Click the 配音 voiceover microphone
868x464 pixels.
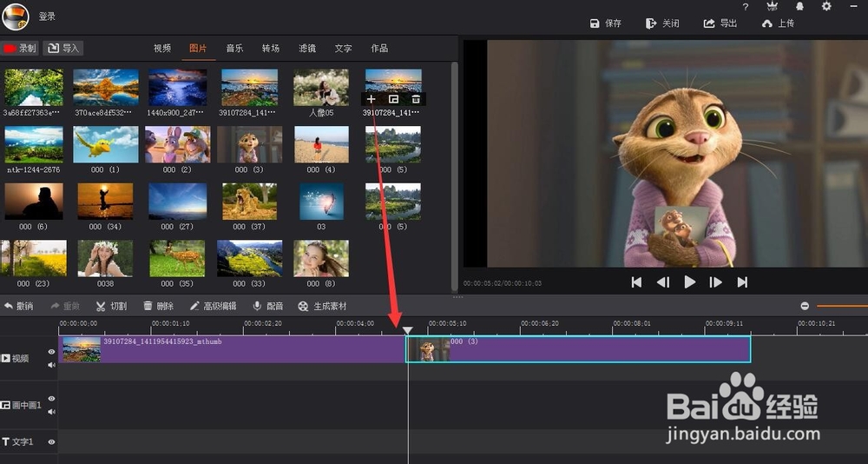(268, 306)
